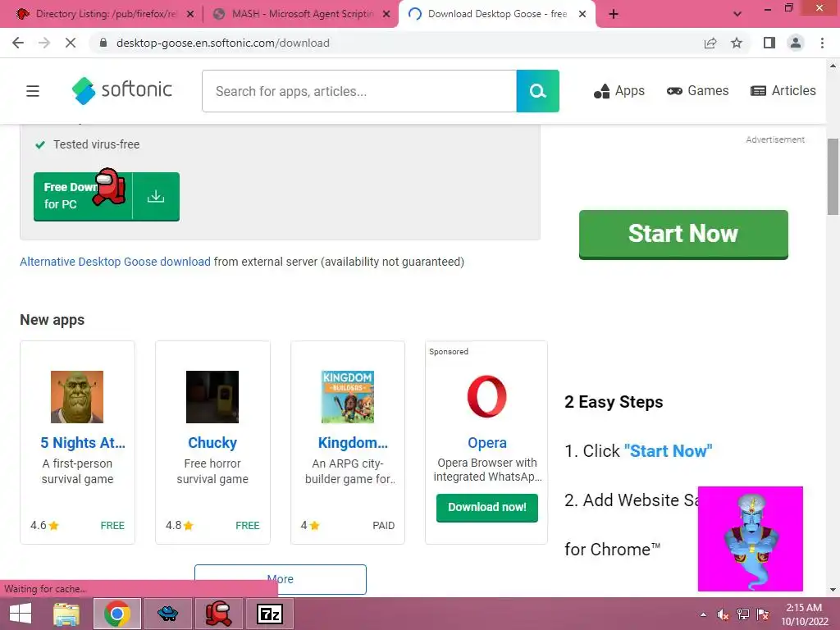
Task: Bookmark this page with star icon
Action: tap(737, 43)
